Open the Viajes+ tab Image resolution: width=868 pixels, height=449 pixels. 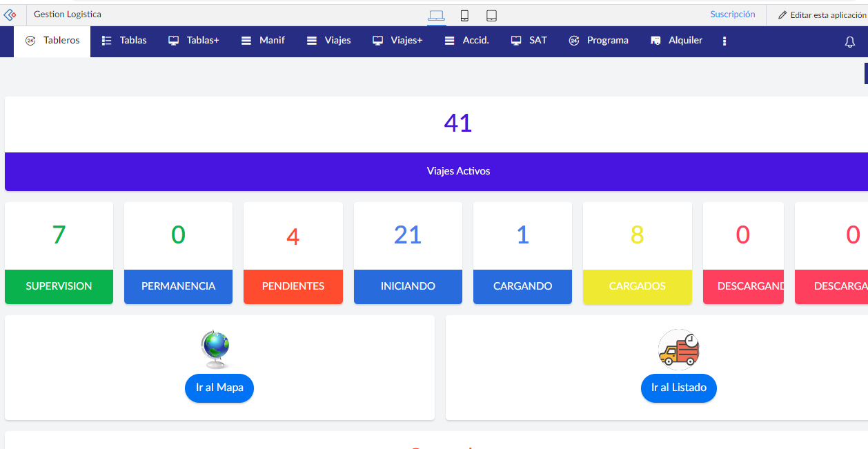point(397,41)
